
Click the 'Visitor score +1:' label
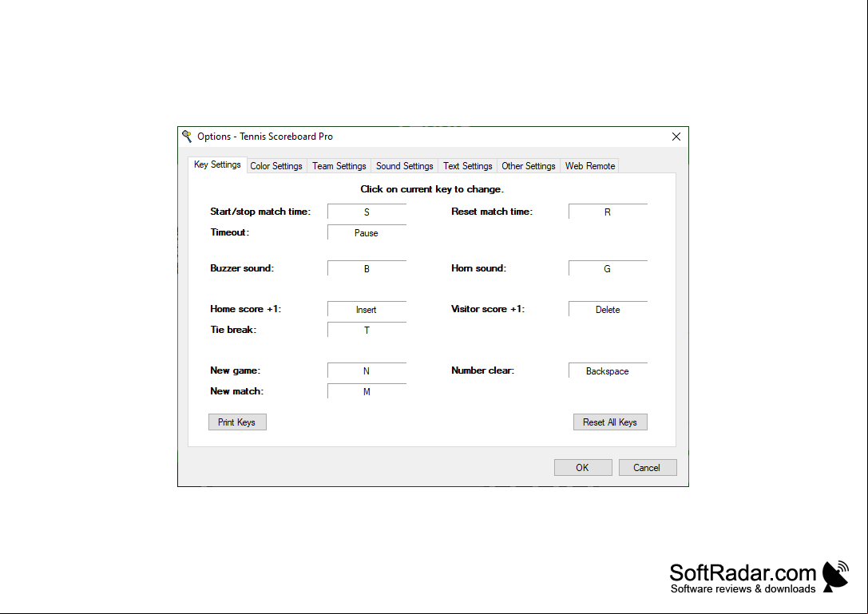(x=488, y=309)
